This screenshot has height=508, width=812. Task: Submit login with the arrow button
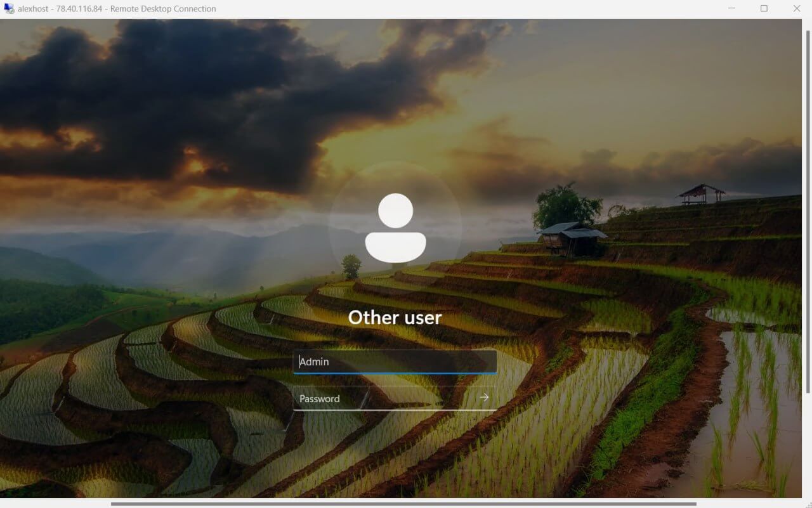(x=485, y=398)
